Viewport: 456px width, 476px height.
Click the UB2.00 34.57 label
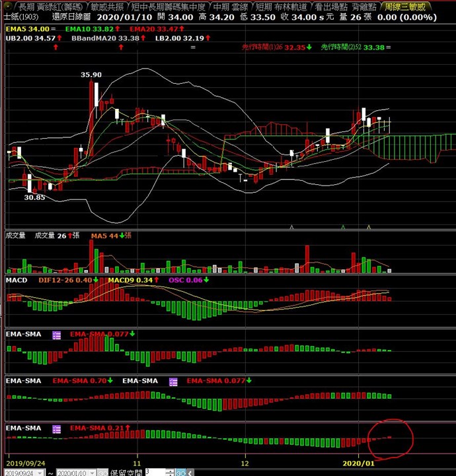(30, 38)
